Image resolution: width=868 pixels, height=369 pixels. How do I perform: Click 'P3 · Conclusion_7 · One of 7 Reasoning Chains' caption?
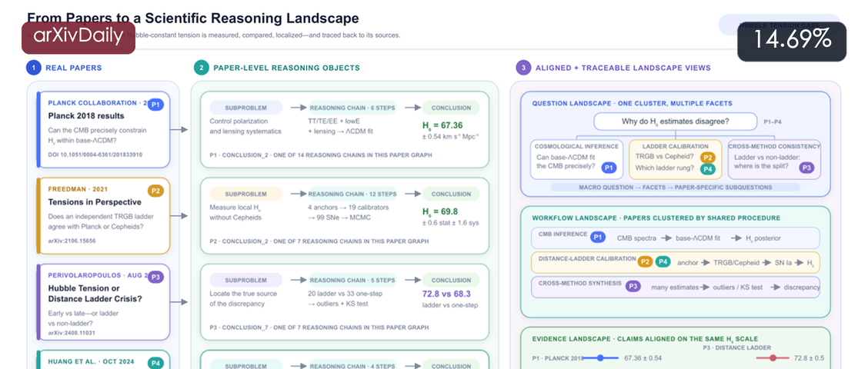tap(319, 327)
